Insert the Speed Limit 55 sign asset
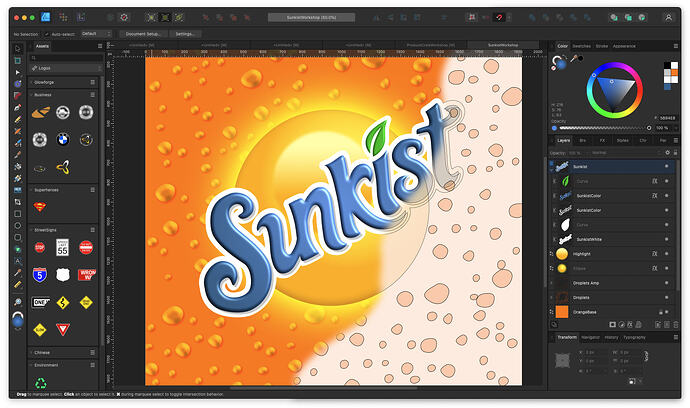 [62, 247]
